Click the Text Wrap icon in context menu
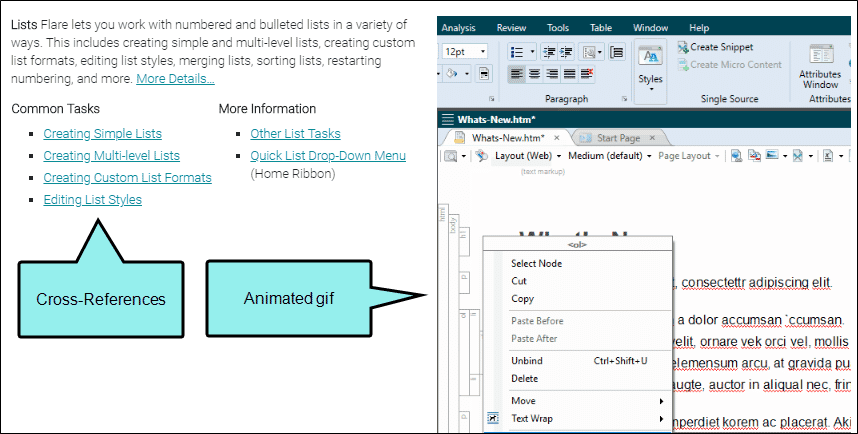Screen dimensions: 858x434 click(x=493, y=419)
